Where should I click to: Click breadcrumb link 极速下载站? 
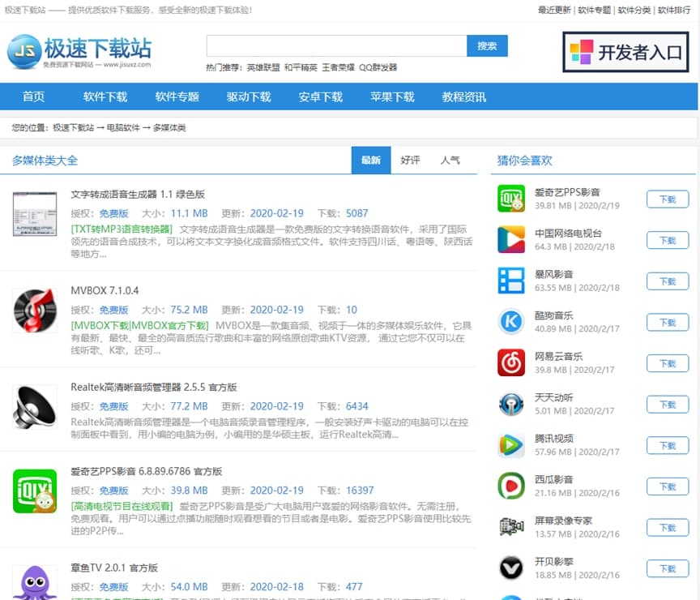pyautogui.click(x=74, y=128)
